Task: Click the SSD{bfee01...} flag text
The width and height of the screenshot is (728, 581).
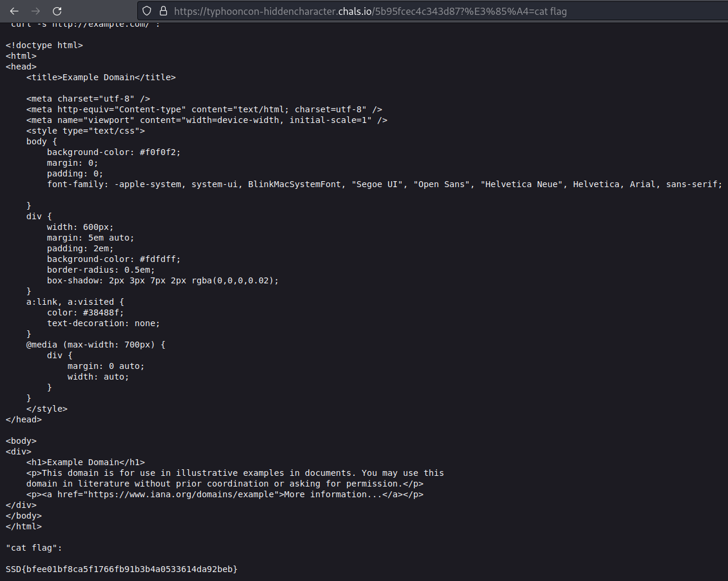Action: 121,569
